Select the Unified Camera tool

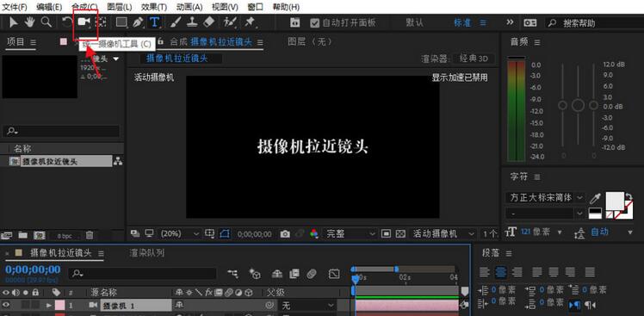point(84,22)
